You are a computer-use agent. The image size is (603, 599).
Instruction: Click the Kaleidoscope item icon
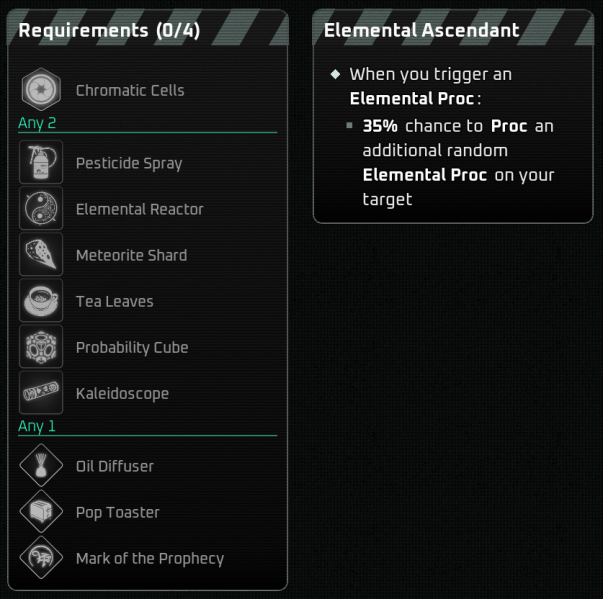[41, 393]
